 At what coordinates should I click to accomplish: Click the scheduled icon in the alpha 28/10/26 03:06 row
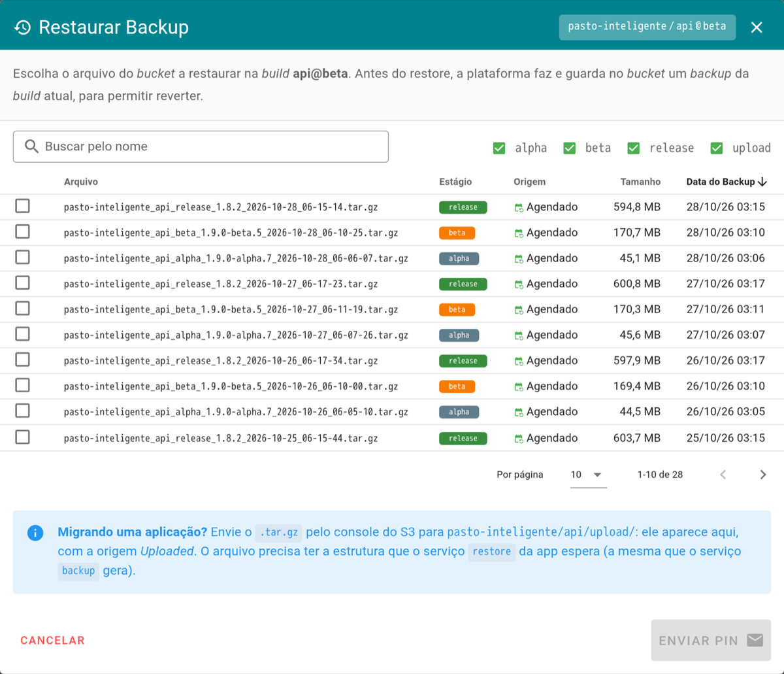tap(519, 259)
